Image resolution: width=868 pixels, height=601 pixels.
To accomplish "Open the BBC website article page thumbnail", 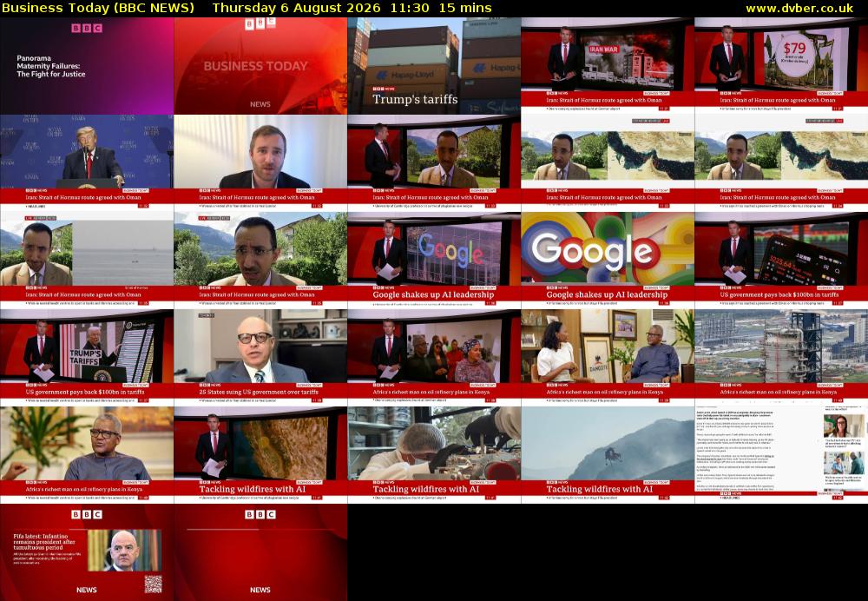I will click(x=782, y=455).
